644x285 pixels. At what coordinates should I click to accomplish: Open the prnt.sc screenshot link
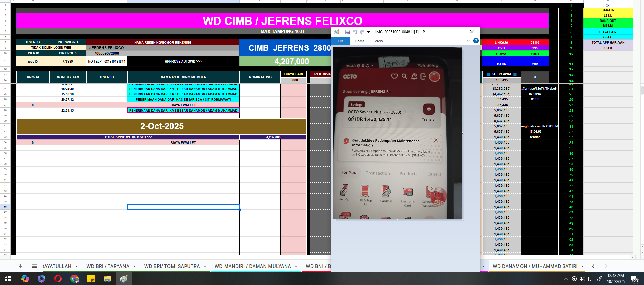[x=539, y=89]
